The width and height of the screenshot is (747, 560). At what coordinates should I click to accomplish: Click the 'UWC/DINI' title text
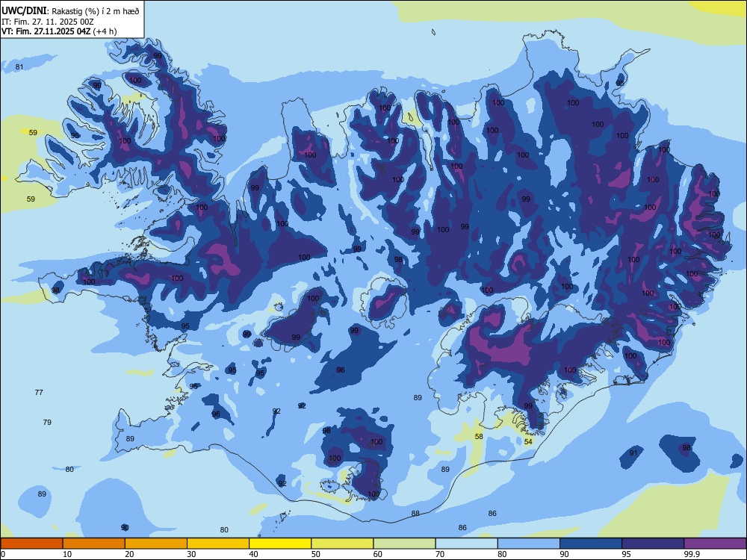24,10
